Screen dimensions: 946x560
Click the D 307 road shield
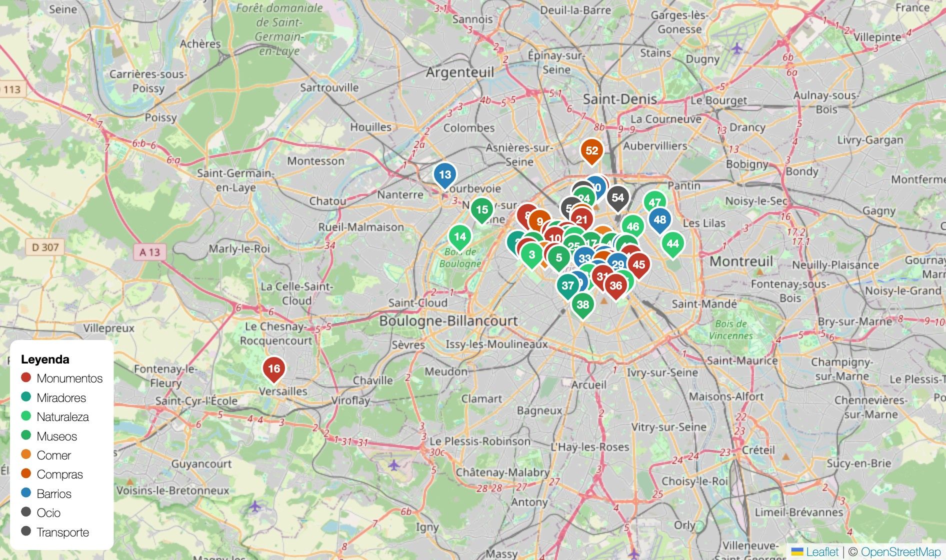point(45,247)
